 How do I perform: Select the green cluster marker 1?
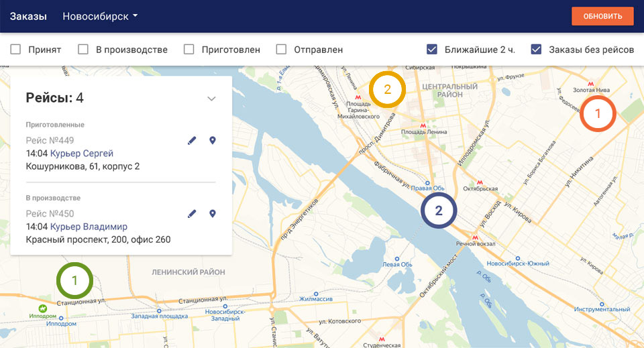tap(74, 280)
